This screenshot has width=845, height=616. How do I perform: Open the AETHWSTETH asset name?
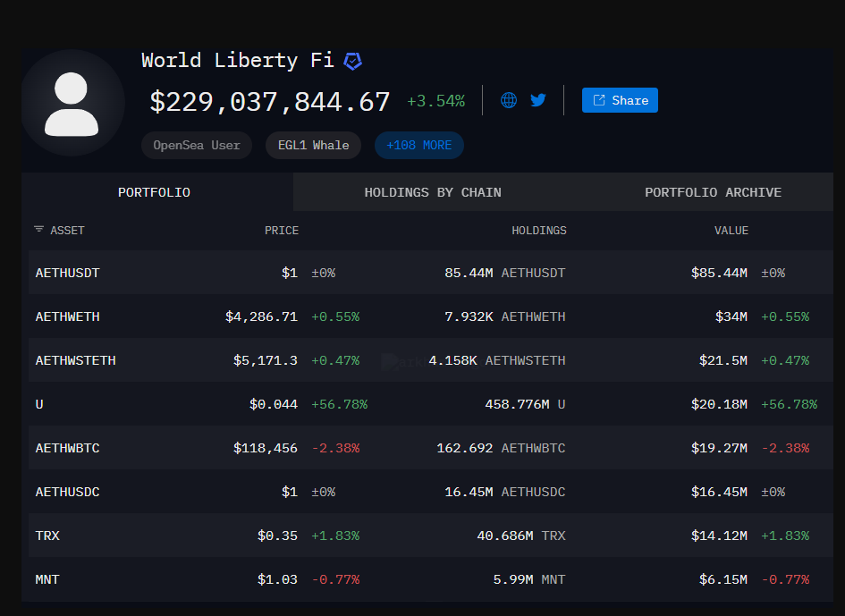coord(75,360)
